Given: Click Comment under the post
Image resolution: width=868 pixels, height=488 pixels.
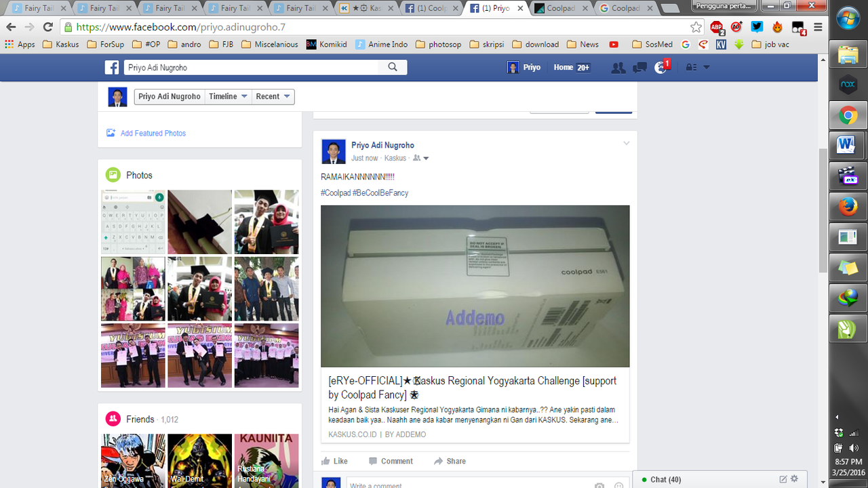Looking at the screenshot, I should pyautogui.click(x=391, y=461).
